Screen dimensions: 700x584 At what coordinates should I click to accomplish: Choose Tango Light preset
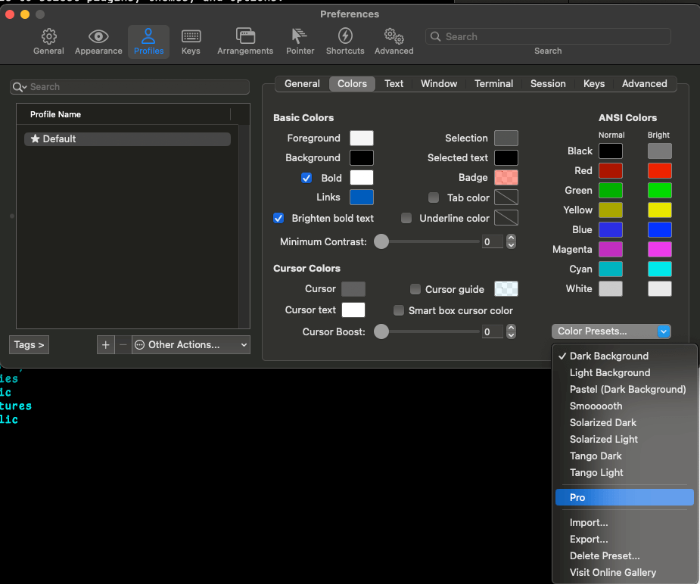pos(625,472)
